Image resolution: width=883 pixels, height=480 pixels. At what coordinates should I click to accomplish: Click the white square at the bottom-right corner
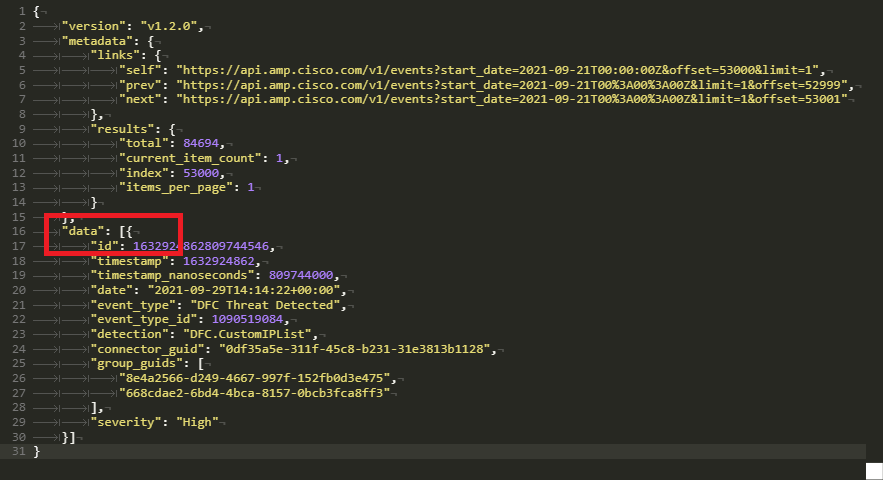[873, 470]
